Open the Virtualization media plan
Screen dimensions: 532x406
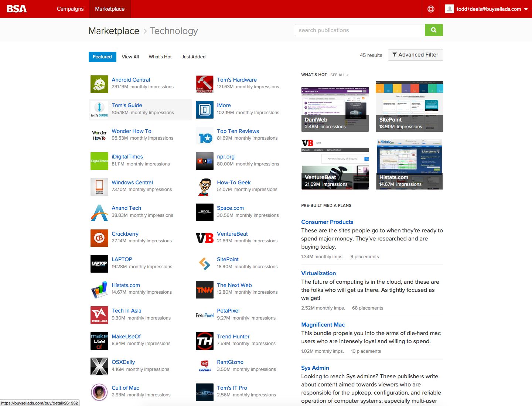tap(318, 273)
